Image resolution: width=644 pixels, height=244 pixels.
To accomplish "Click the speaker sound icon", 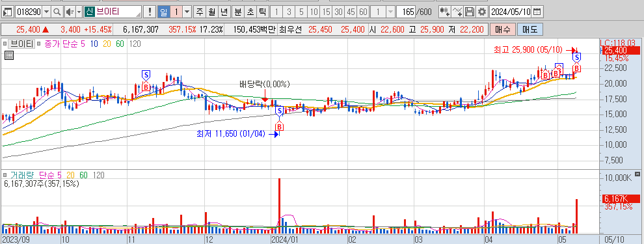I will (70, 12).
